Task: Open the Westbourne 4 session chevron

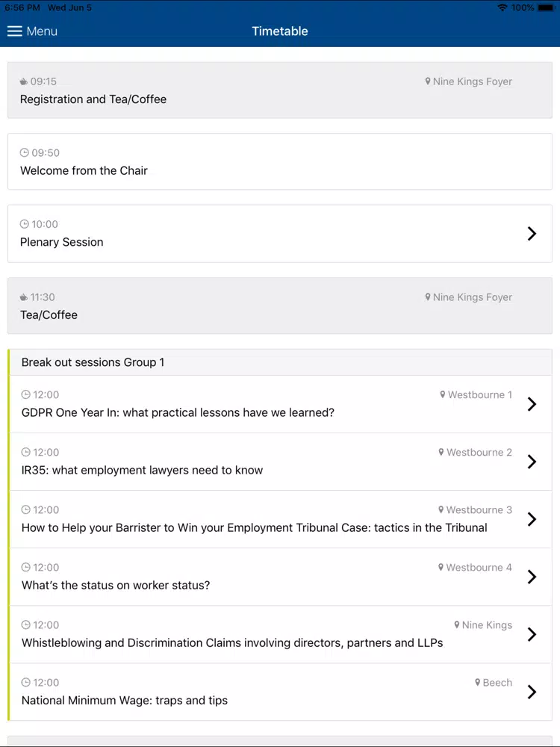Action: [x=532, y=577]
